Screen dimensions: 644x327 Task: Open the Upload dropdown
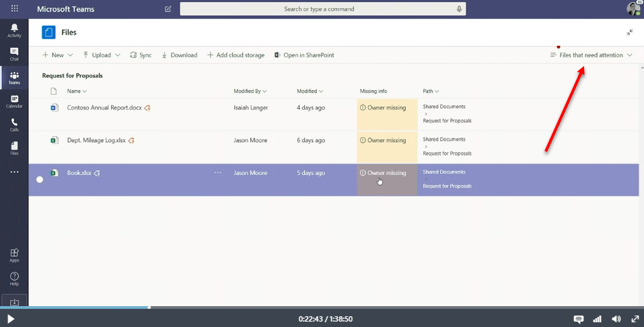tap(102, 55)
